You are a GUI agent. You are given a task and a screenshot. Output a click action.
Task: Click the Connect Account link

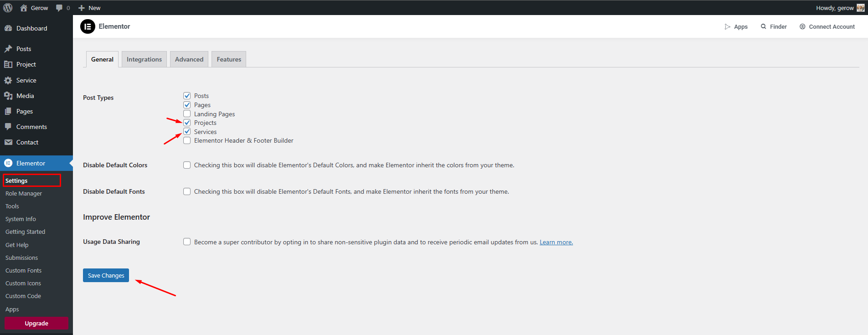pos(832,27)
